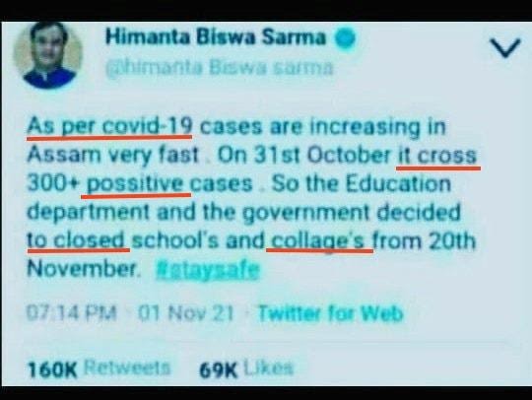This screenshot has height=400, width=532.
Task: Open Himanta Biswa Sarma's profile picture
Action: [48, 55]
